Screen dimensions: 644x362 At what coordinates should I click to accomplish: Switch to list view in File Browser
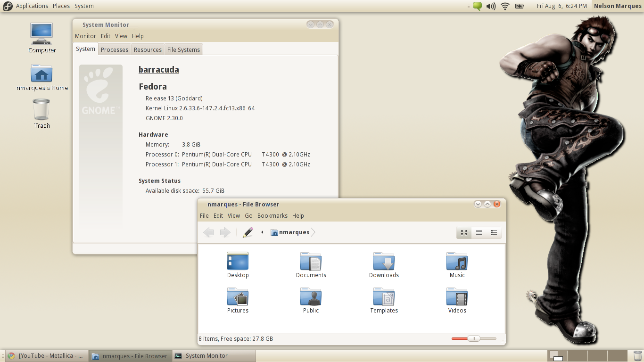(479, 232)
